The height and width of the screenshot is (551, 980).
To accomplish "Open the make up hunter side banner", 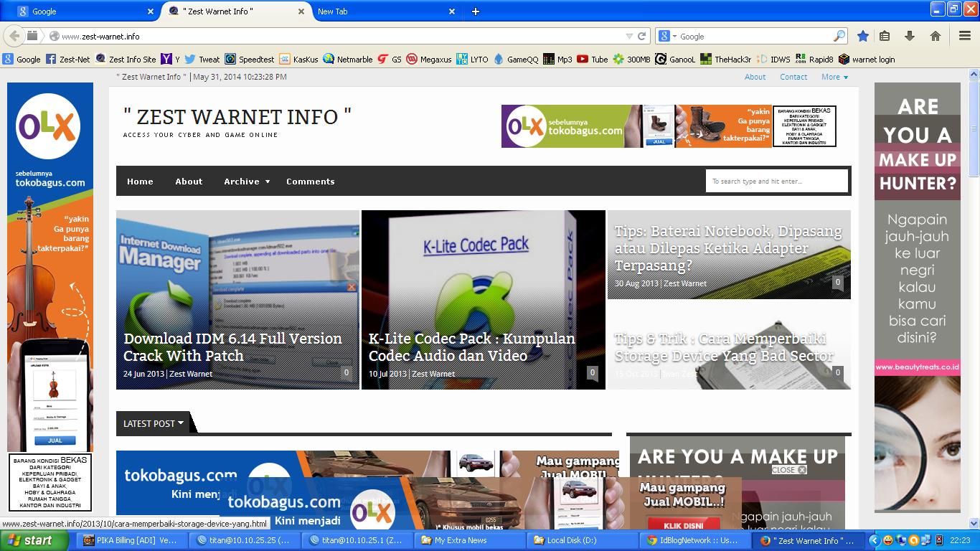I will (918, 298).
